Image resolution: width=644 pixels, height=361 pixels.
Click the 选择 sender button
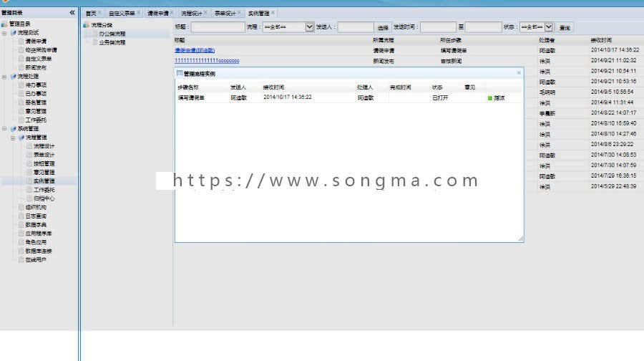click(383, 27)
